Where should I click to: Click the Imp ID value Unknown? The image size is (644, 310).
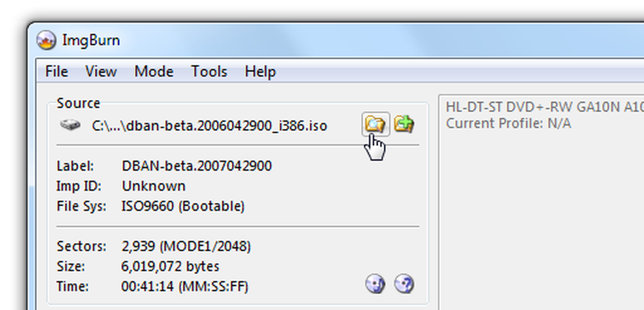coord(154,186)
